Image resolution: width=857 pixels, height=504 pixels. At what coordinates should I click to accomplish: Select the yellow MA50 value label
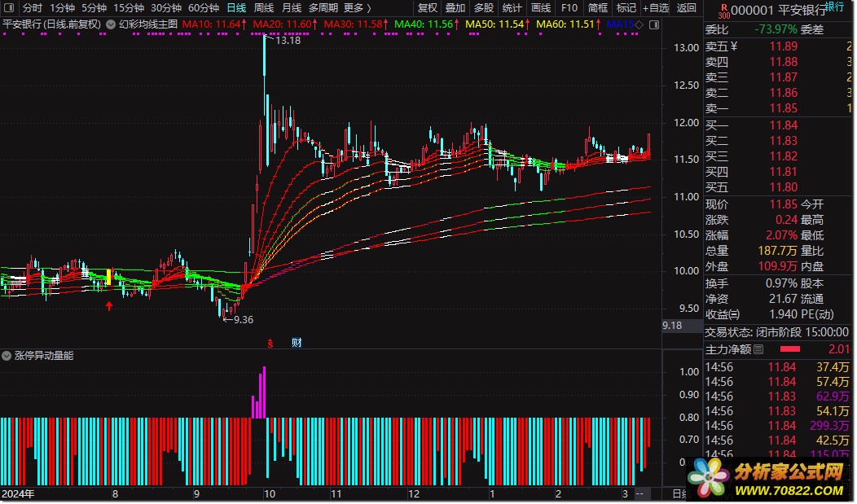tap(498, 24)
